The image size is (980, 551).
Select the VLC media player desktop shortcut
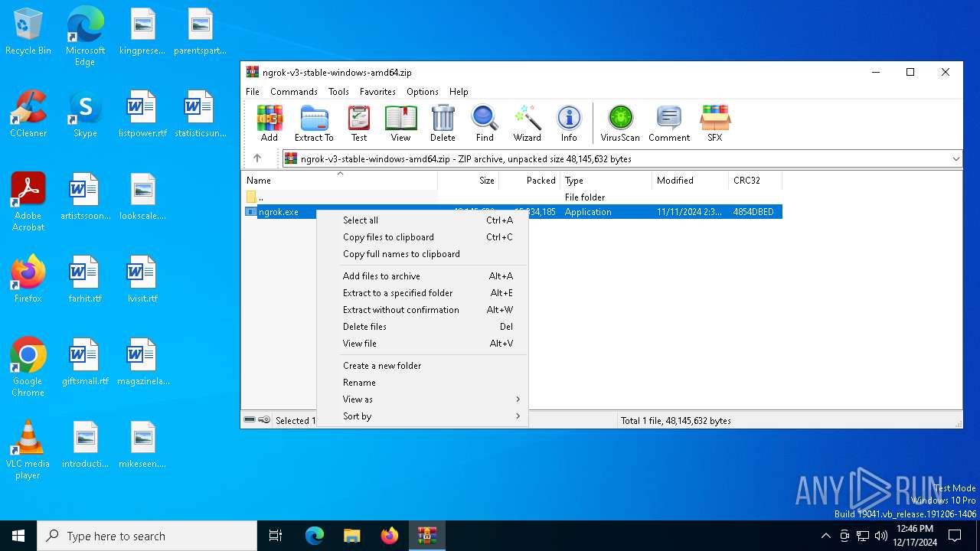click(x=28, y=450)
